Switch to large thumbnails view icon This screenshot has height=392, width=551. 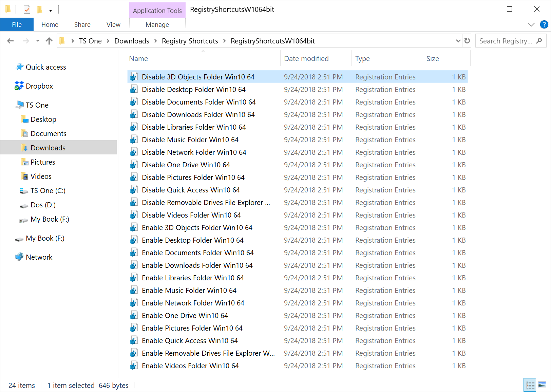(542, 385)
